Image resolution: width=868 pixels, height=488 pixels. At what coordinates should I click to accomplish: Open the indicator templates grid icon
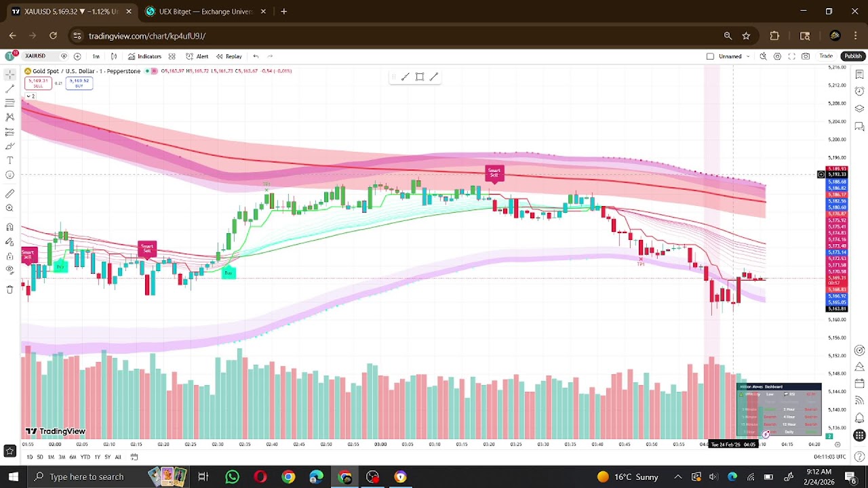pos(172,56)
